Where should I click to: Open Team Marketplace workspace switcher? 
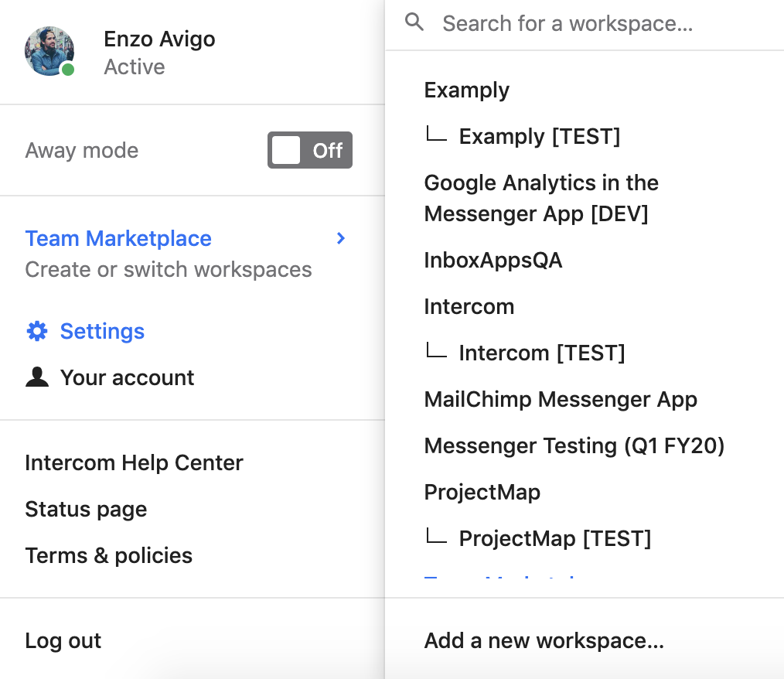186,254
